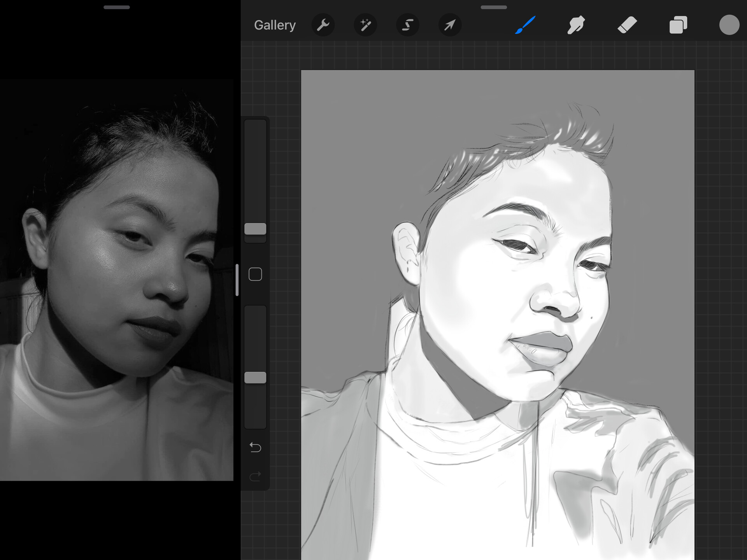The width and height of the screenshot is (747, 560).
Task: Tap the square Modify button in sidebar
Action: (255, 274)
